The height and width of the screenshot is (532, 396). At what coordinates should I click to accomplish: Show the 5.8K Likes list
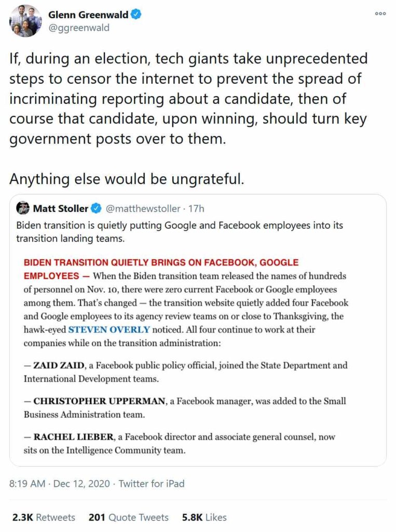tap(204, 517)
